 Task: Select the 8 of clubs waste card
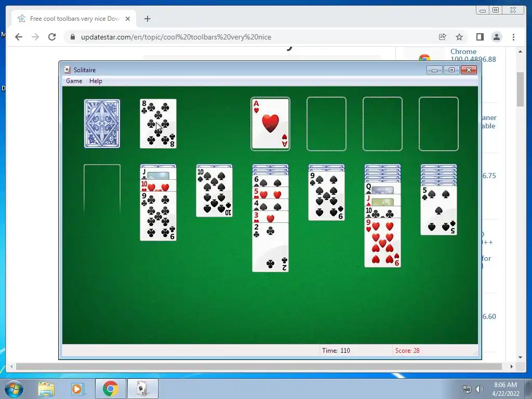coord(158,124)
